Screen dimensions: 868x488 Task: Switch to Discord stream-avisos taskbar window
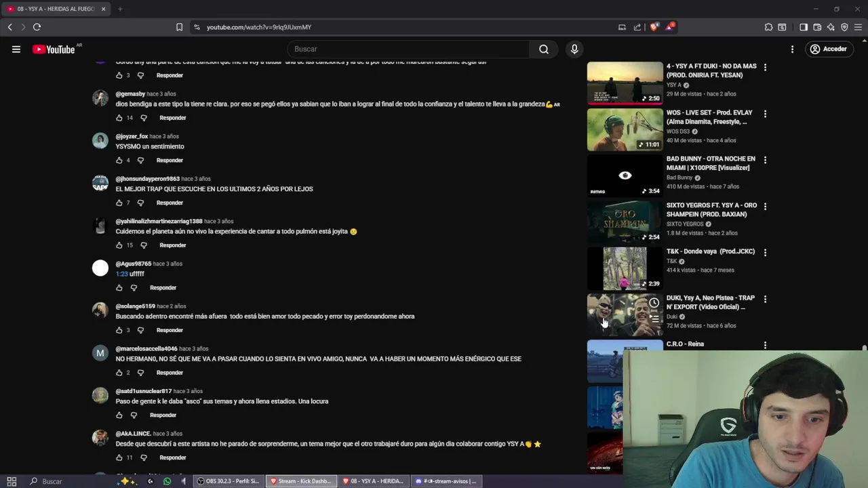446,481
